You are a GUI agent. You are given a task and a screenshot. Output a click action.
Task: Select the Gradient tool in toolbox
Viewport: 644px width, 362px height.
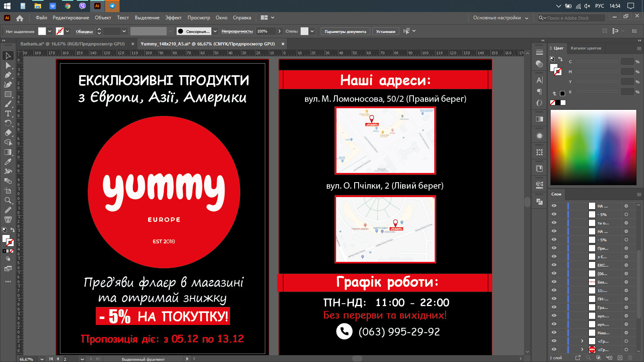click(x=8, y=152)
